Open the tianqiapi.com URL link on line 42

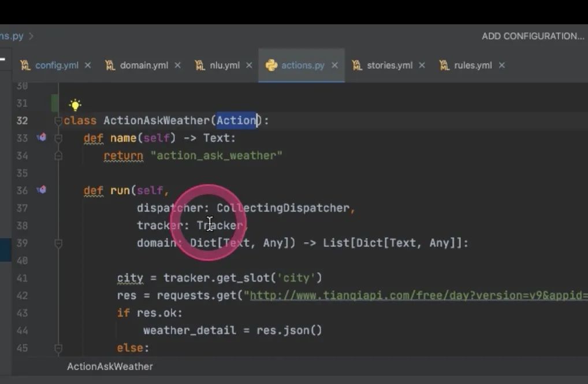coord(419,296)
